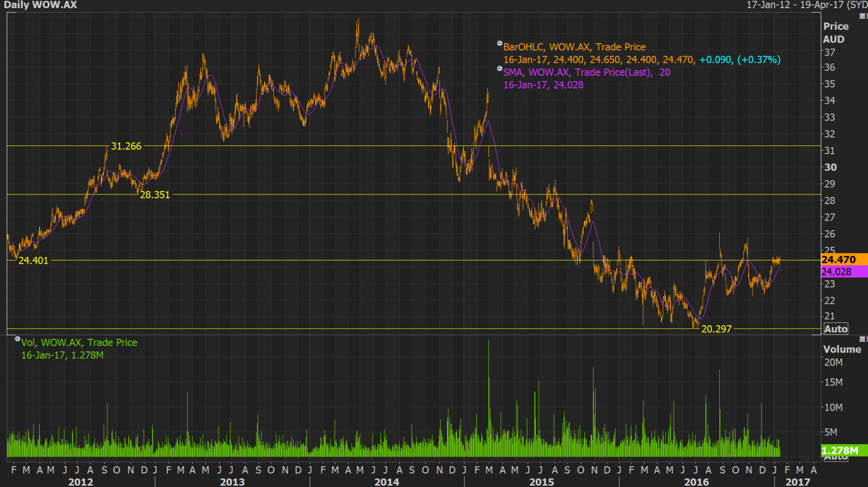This screenshot has width=868, height=487.
Task: Click the +0.090 price change value
Action: 716,60
